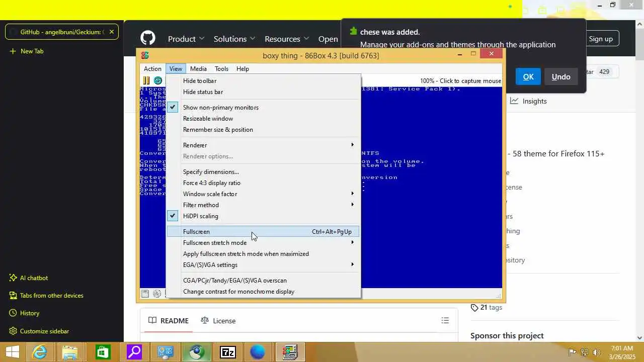Screen dimensions: 644x362
Task: Open Internet Explorer from the taskbar
Action: pos(39,352)
